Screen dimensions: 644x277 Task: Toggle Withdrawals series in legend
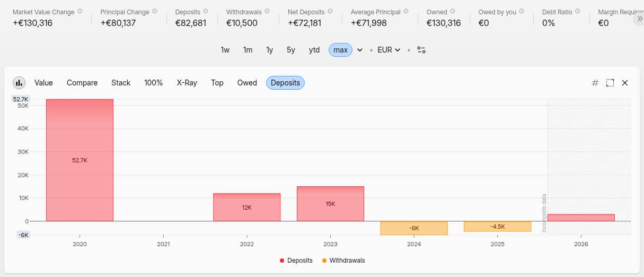343,261
